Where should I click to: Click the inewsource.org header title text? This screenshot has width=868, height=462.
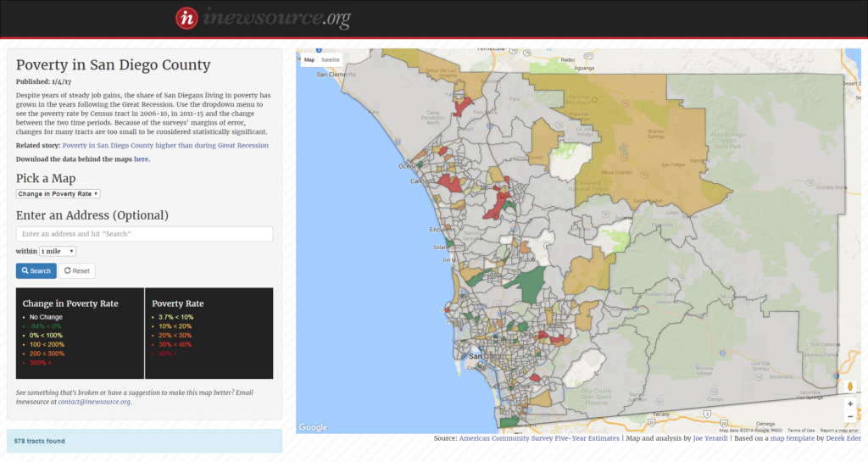277,18
